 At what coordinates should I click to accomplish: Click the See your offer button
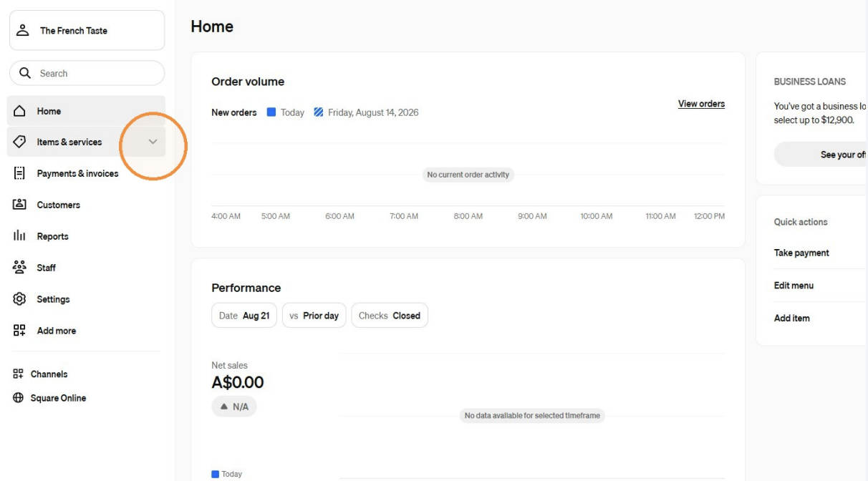pyautogui.click(x=821, y=155)
